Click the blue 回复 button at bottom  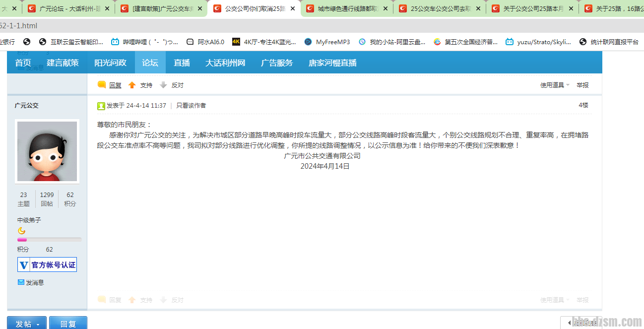click(68, 324)
